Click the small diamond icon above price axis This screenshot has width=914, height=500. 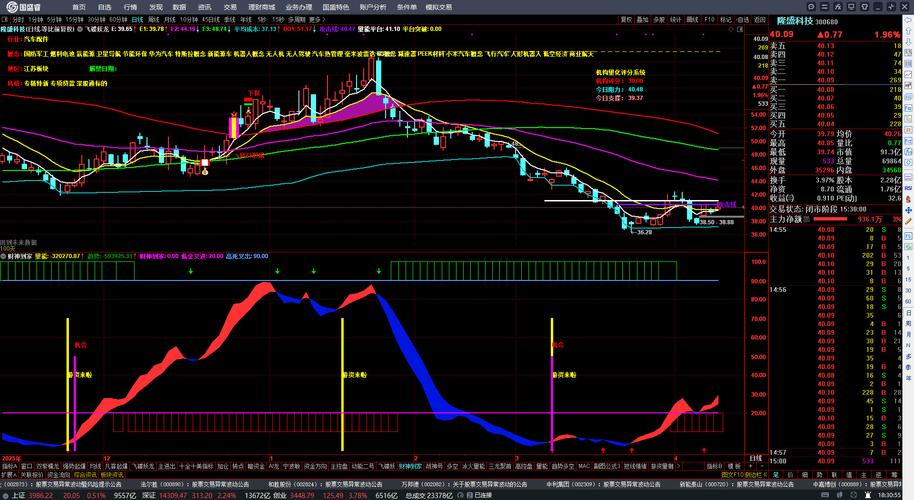[x=733, y=29]
